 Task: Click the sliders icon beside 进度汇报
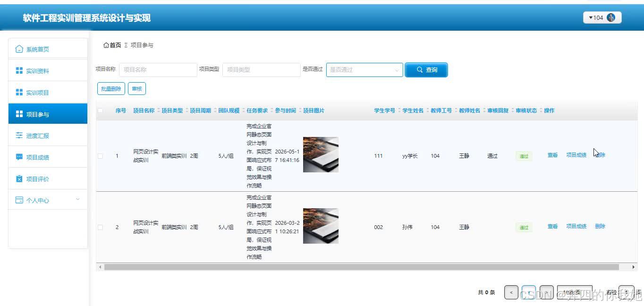click(19, 136)
